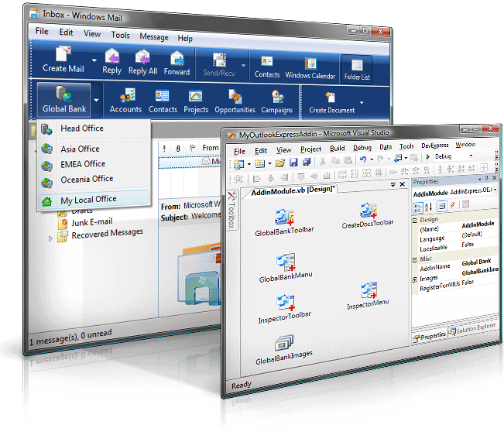Open the Debug configuration dropdown
Image resolution: width=504 pixels, height=442 pixels.
[471, 156]
